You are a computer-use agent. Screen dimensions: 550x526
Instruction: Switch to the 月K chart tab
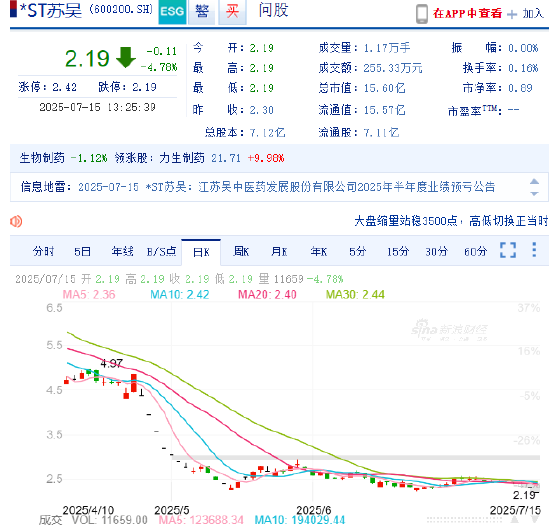coord(279,251)
